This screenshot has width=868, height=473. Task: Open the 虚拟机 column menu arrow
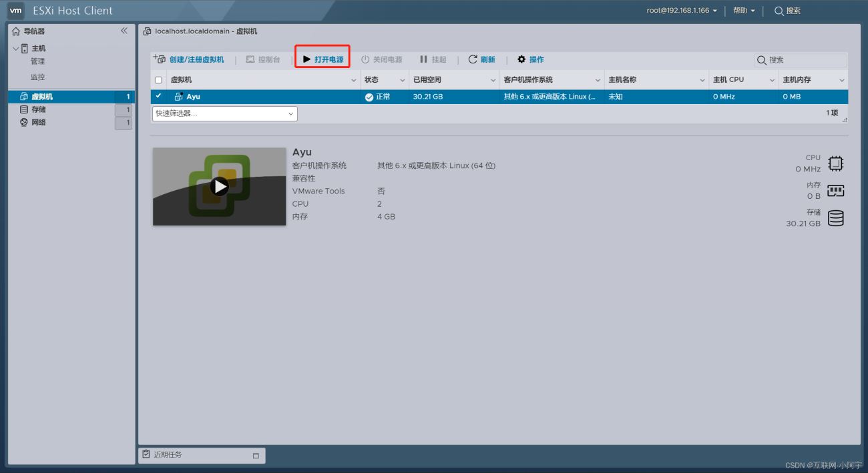tap(354, 80)
